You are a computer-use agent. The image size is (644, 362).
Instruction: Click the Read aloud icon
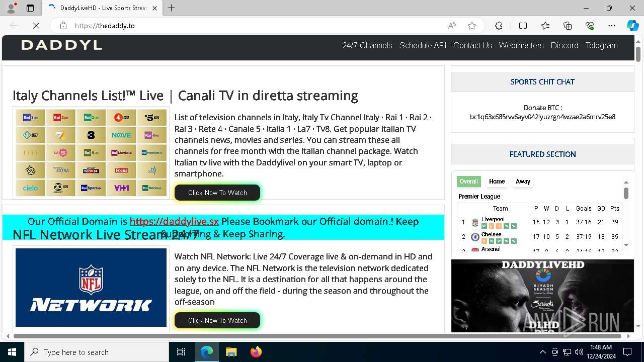pyautogui.click(x=452, y=26)
